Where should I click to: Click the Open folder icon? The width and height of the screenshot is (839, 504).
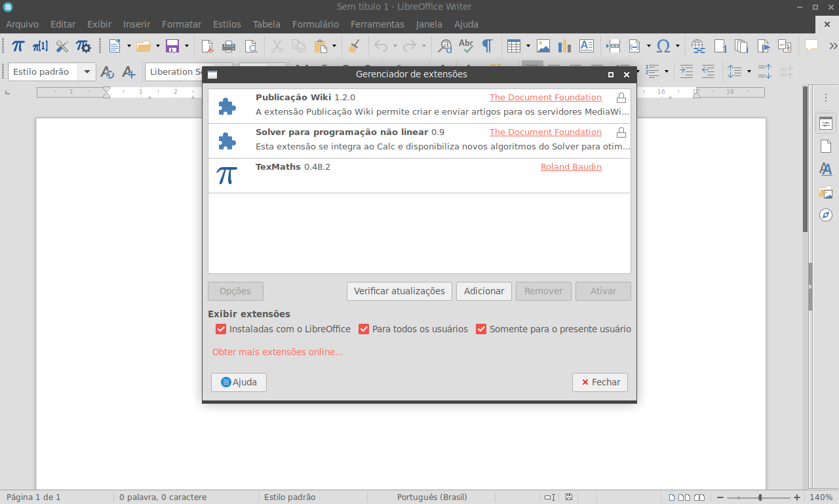(x=144, y=46)
